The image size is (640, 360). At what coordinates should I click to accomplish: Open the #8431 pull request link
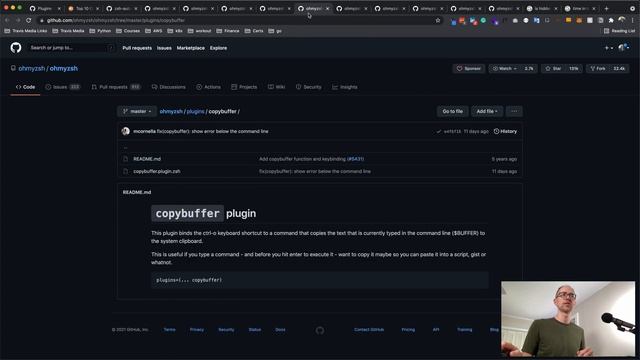(355, 159)
